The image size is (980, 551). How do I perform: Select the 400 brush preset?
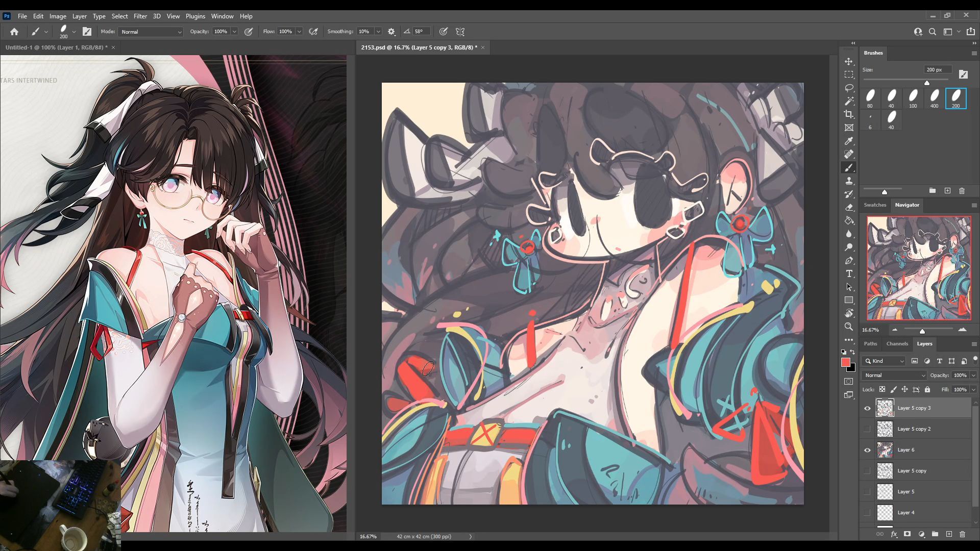click(x=934, y=98)
